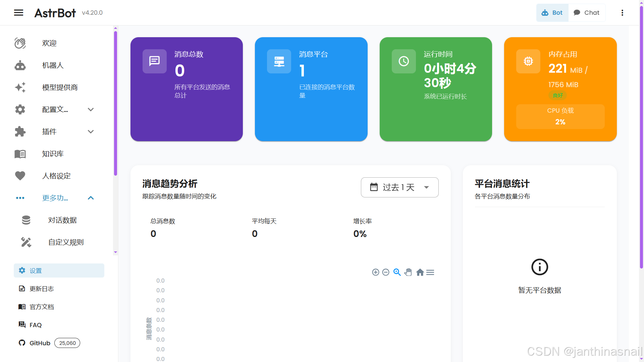This screenshot has height=362, width=644.
Task: Click the 官方文档 open book icon
Action: (22, 307)
